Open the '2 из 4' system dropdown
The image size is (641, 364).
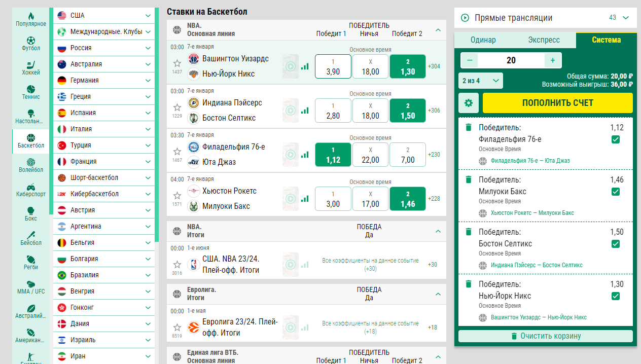coord(480,81)
